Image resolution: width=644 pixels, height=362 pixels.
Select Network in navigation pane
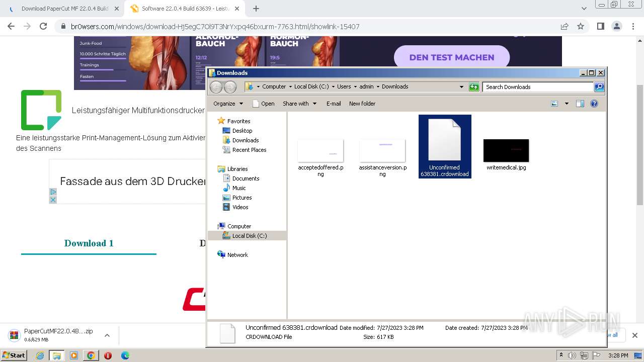[x=233, y=255]
